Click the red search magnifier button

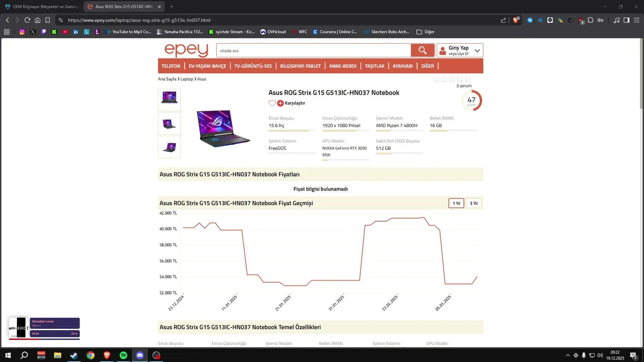[423, 50]
